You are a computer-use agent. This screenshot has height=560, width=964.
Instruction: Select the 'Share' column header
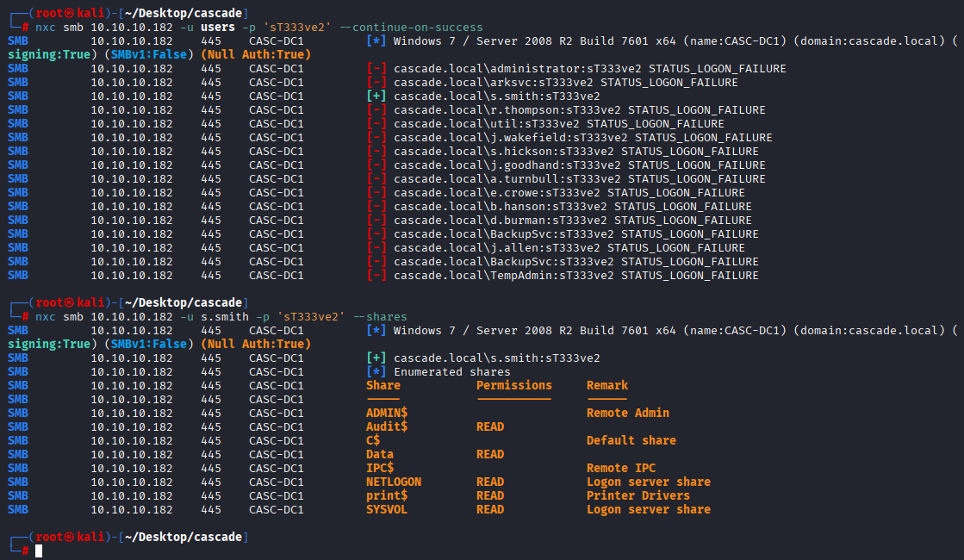(383, 385)
